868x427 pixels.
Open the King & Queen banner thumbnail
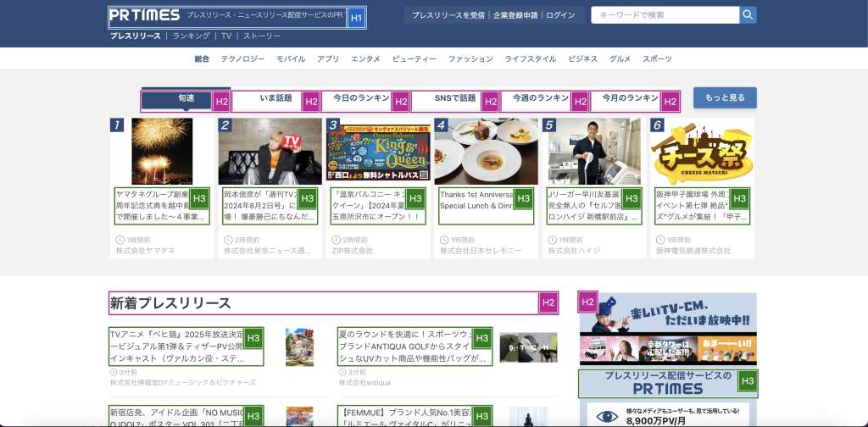[378, 152]
